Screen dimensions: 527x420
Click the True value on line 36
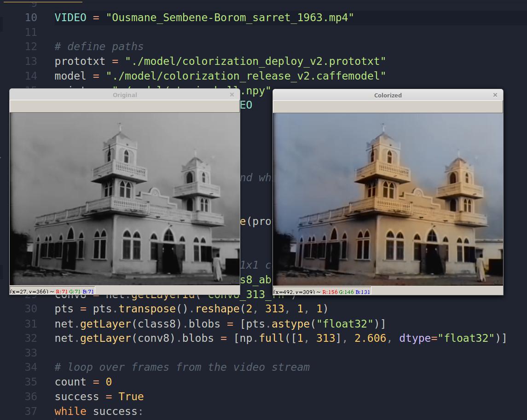(x=131, y=397)
